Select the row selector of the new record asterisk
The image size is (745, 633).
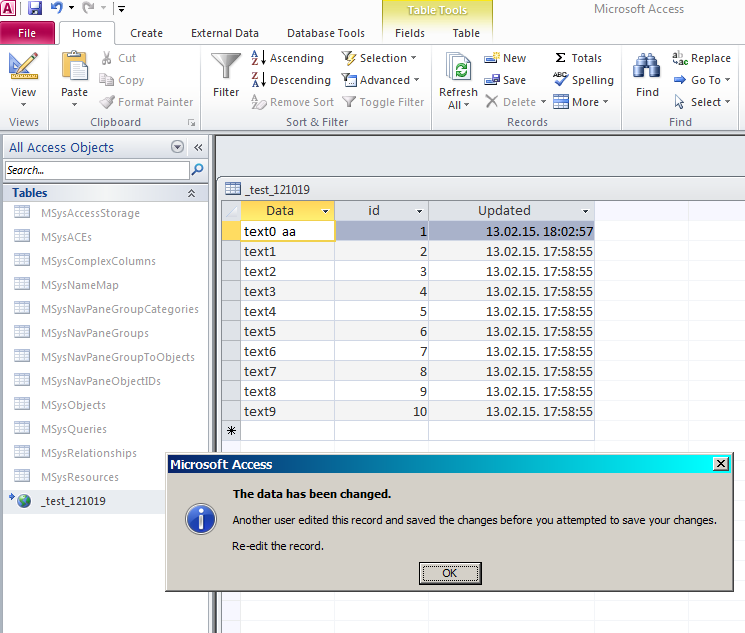(x=231, y=431)
